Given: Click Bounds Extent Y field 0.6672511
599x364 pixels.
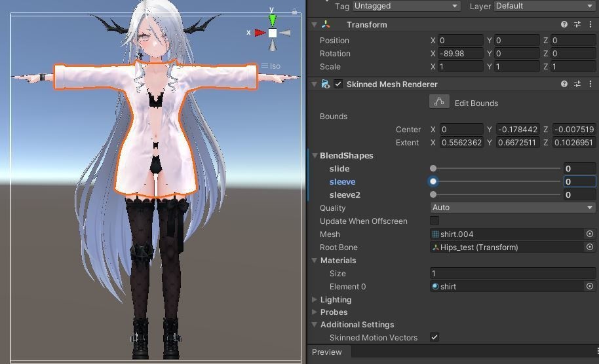Looking at the screenshot, I should (x=518, y=142).
